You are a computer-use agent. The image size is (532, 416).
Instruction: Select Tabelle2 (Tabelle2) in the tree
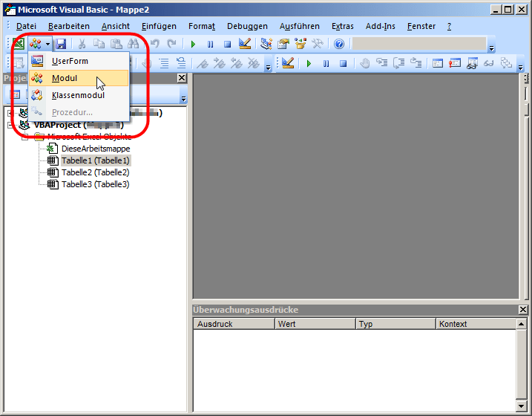(x=95, y=172)
